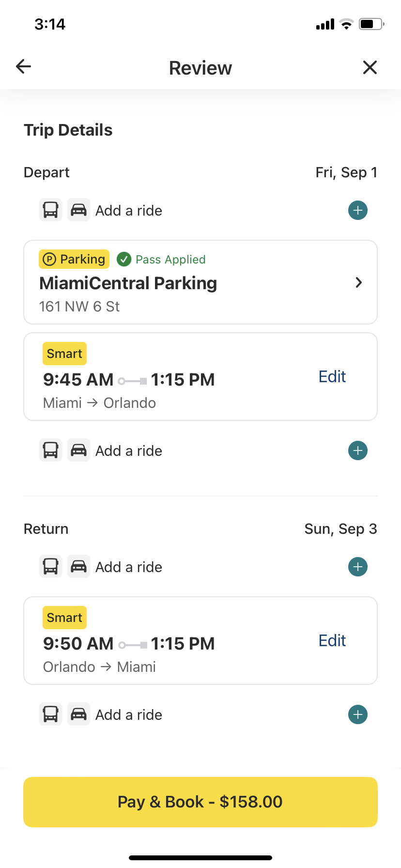Tap plus icon above MiamiCentral Parking
This screenshot has height=868, width=401.
click(358, 210)
